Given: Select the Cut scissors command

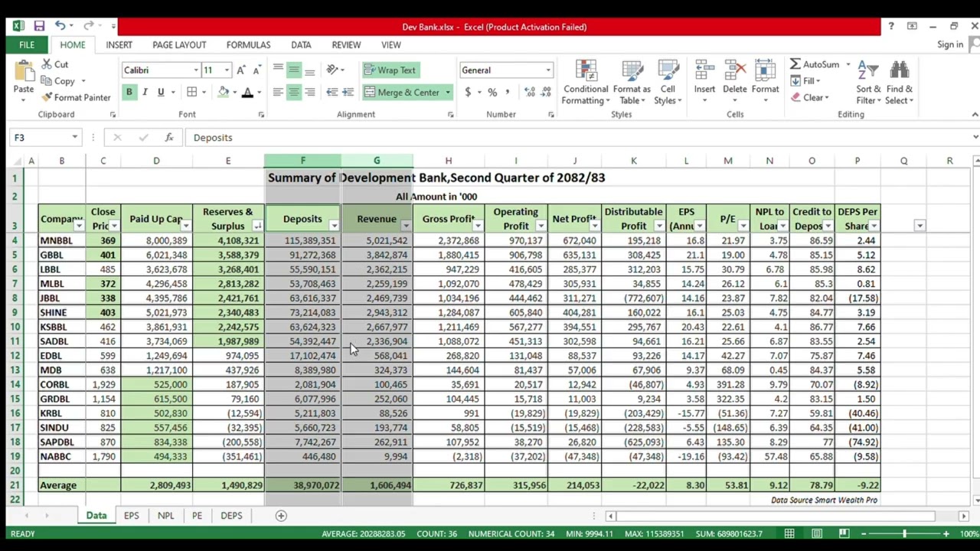Looking at the screenshot, I should 55,65.
